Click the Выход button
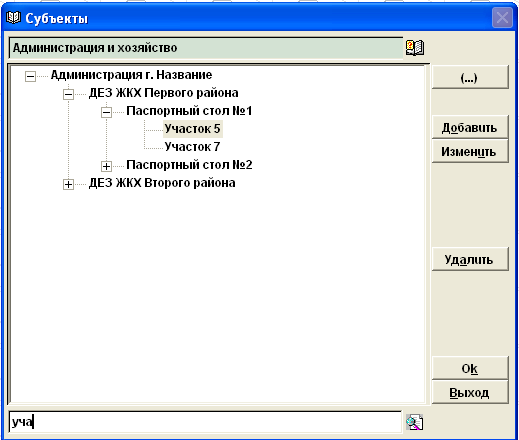 tap(470, 392)
